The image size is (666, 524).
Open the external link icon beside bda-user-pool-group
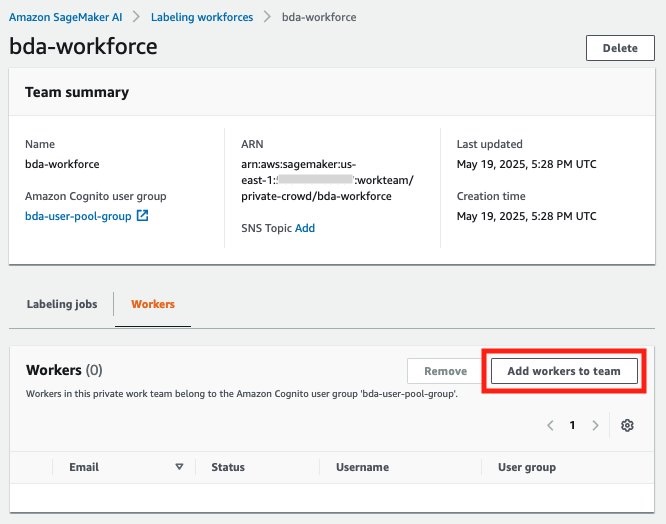[x=142, y=216]
